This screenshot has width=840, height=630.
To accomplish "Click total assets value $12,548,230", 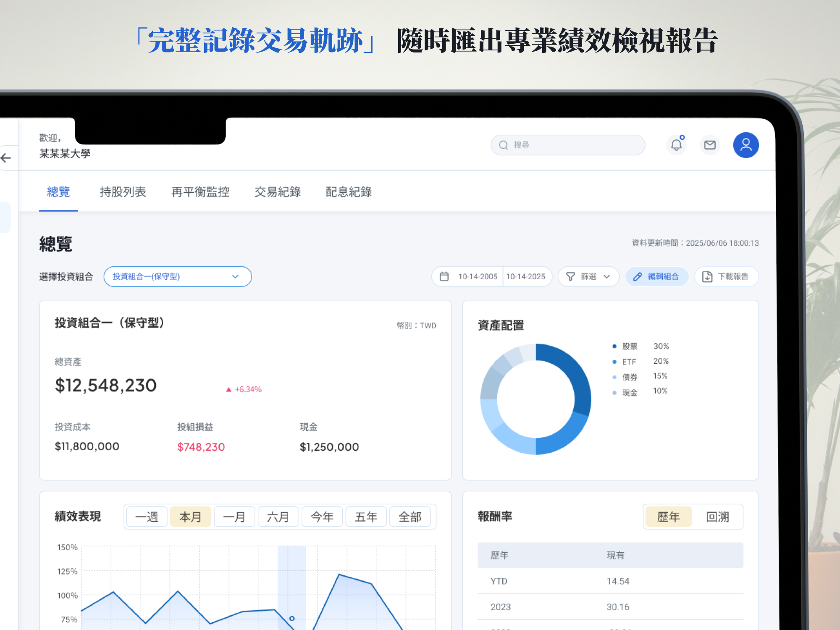I will pos(105,385).
